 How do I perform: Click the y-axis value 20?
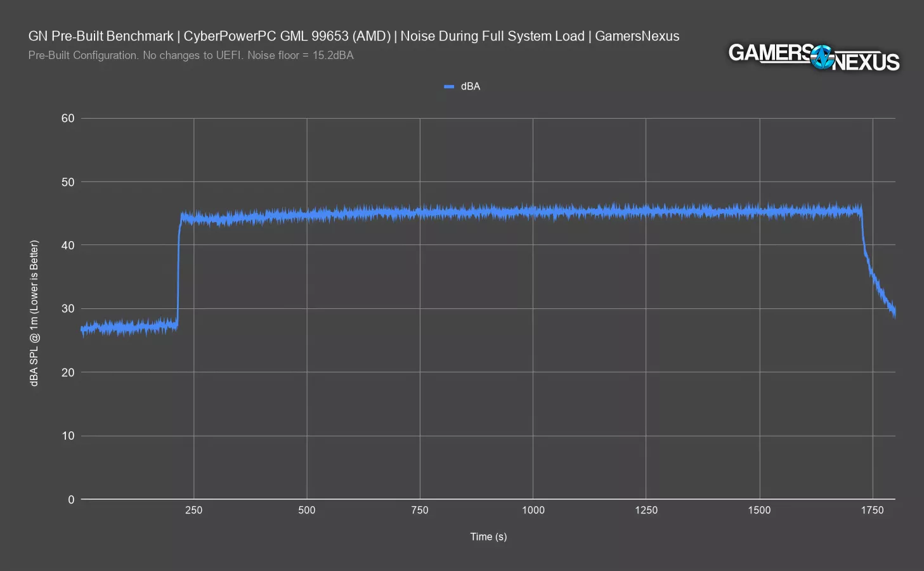pyautogui.click(x=68, y=372)
